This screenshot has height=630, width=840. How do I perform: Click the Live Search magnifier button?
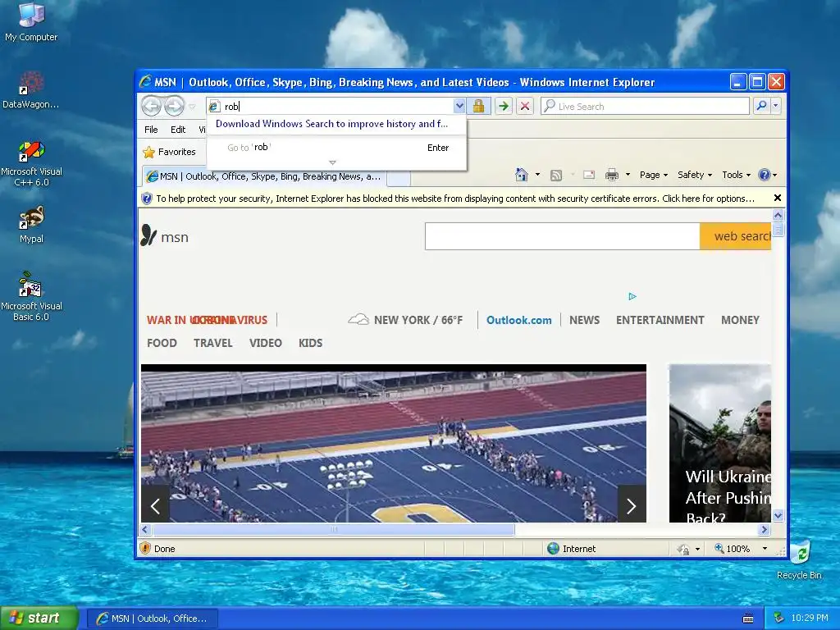coord(762,106)
